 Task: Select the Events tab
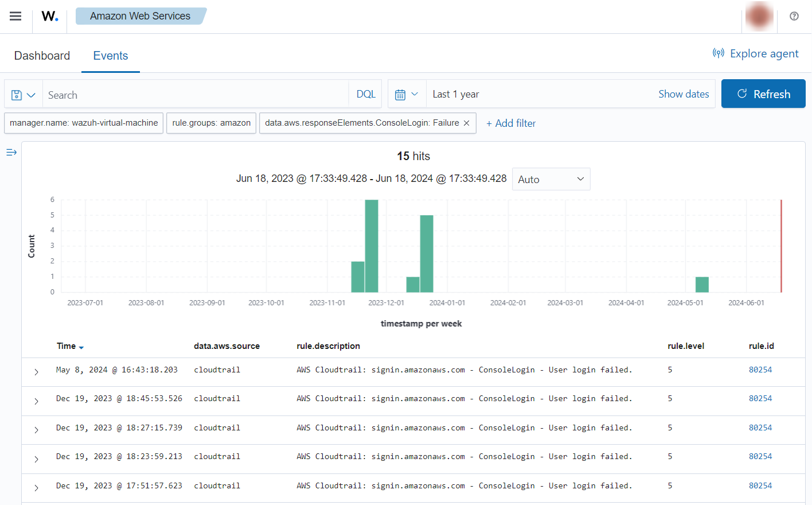pos(110,56)
